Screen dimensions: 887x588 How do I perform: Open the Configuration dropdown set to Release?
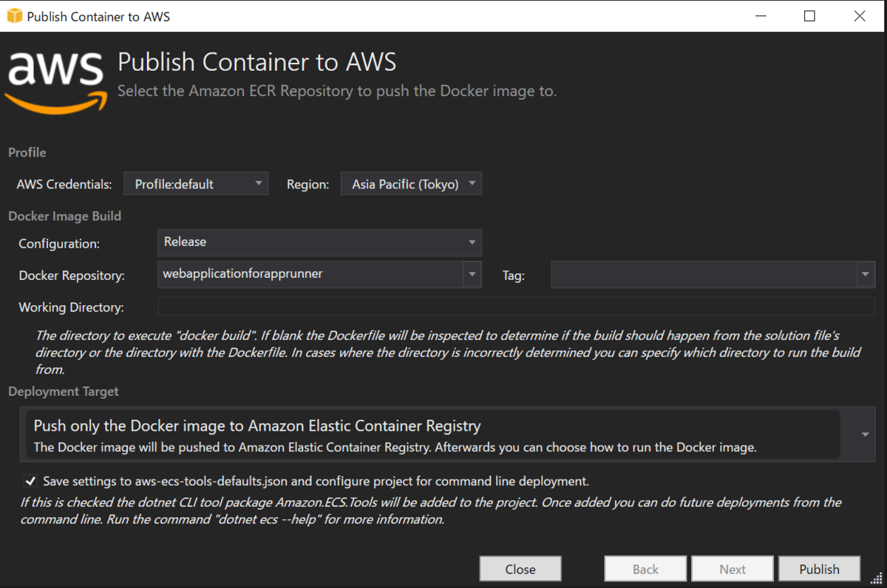tap(319, 242)
